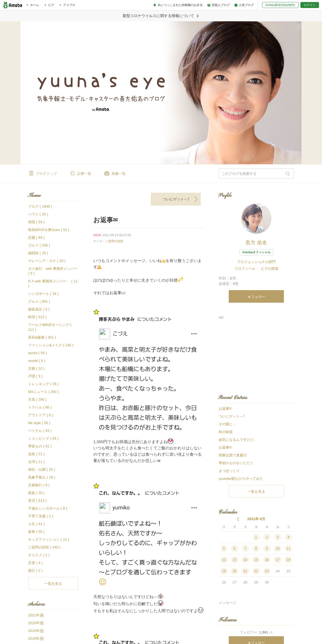Open theme ハワイ ( 20 )
This screenshot has height=644, width=322.
(38, 214)
